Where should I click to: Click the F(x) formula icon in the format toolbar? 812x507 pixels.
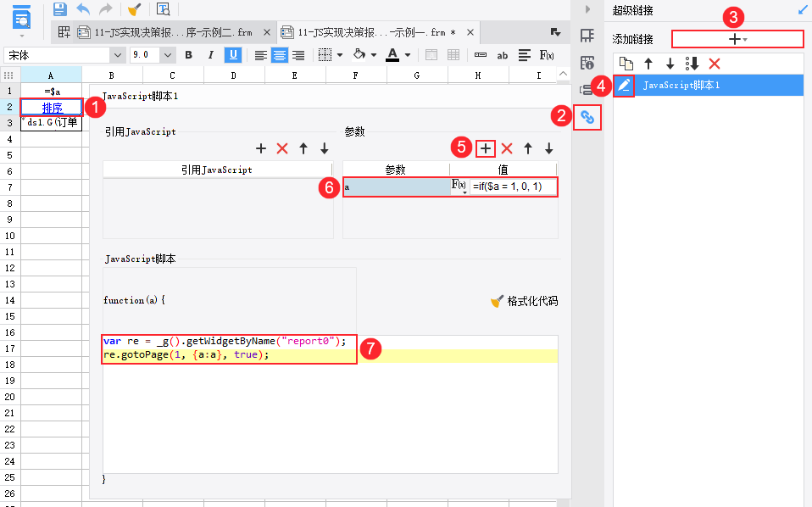coord(547,55)
